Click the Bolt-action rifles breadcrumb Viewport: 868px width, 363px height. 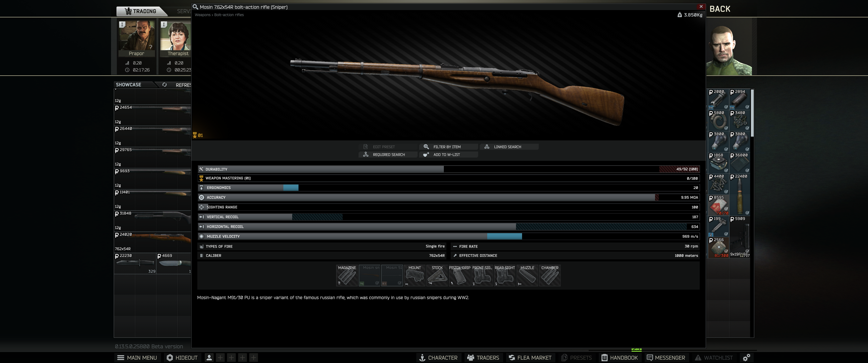[229, 15]
